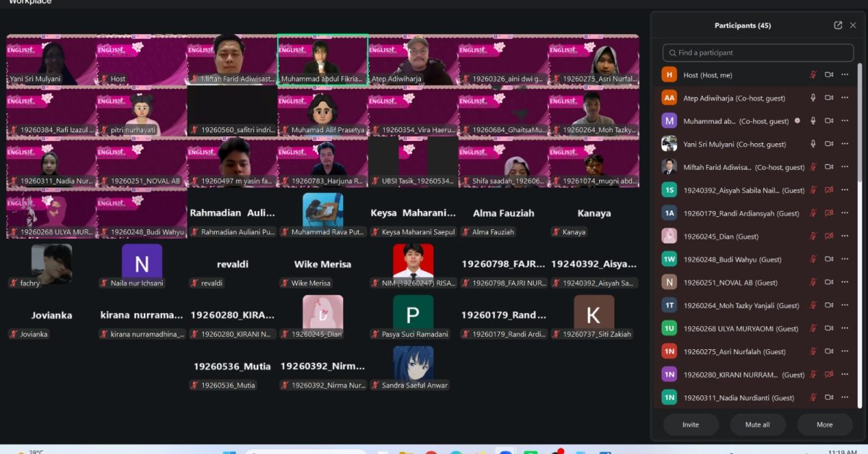
Task: Click the Invite button
Action: coord(691,424)
